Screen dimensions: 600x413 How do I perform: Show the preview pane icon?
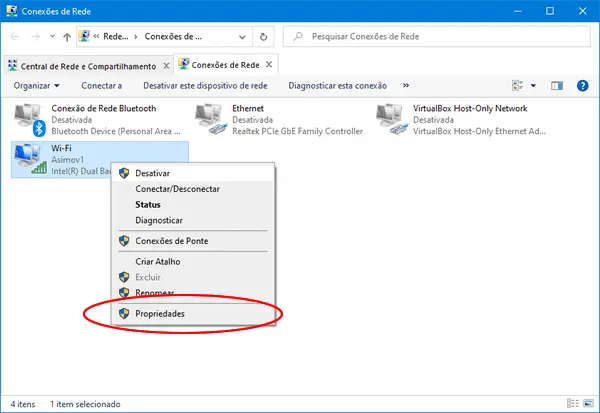pyautogui.click(x=557, y=86)
